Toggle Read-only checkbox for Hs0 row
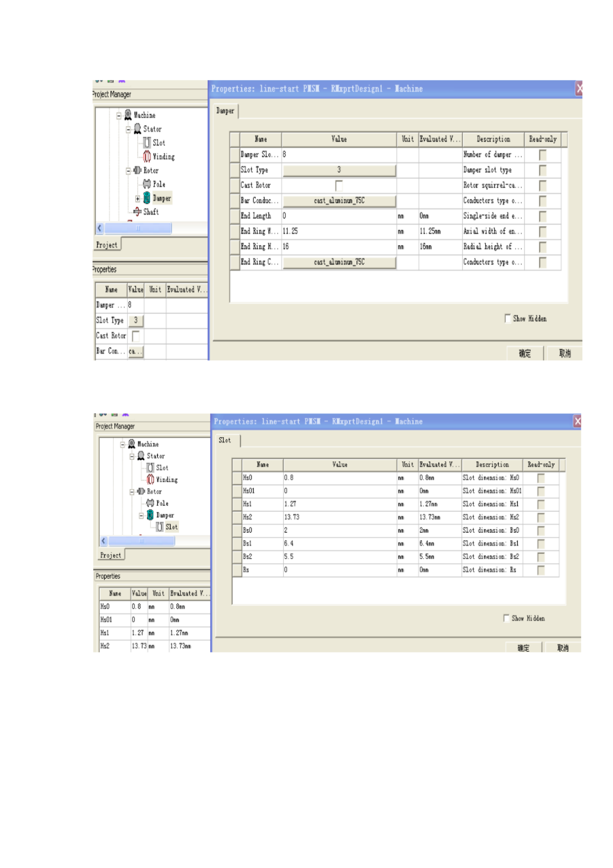This screenshot has height=868, width=613. pos(541,478)
